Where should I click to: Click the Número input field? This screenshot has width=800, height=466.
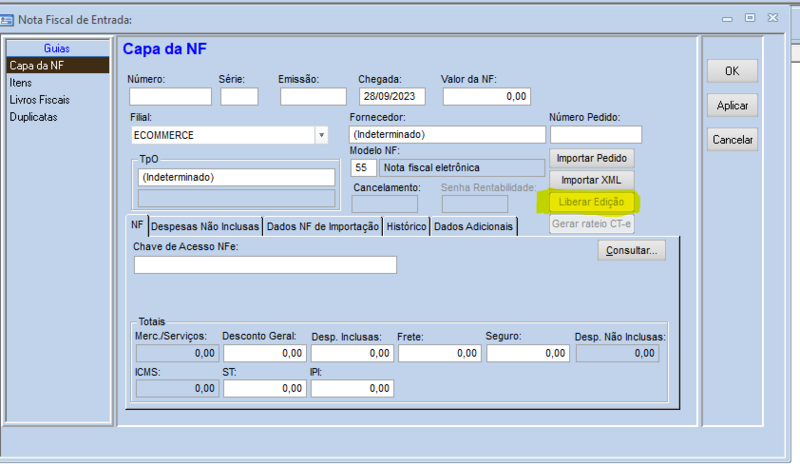pos(170,96)
